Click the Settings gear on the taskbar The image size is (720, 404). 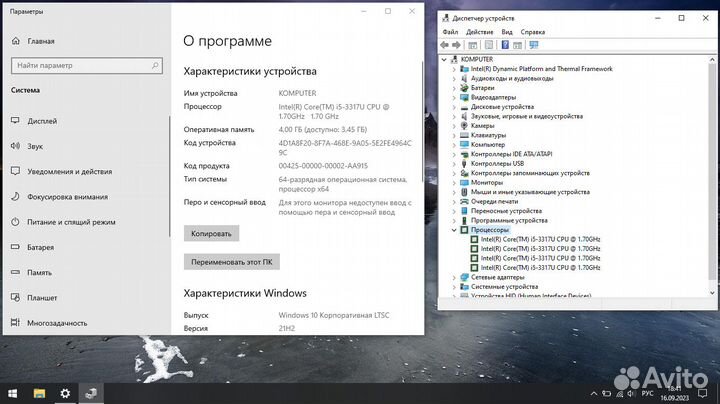pyautogui.click(x=65, y=393)
